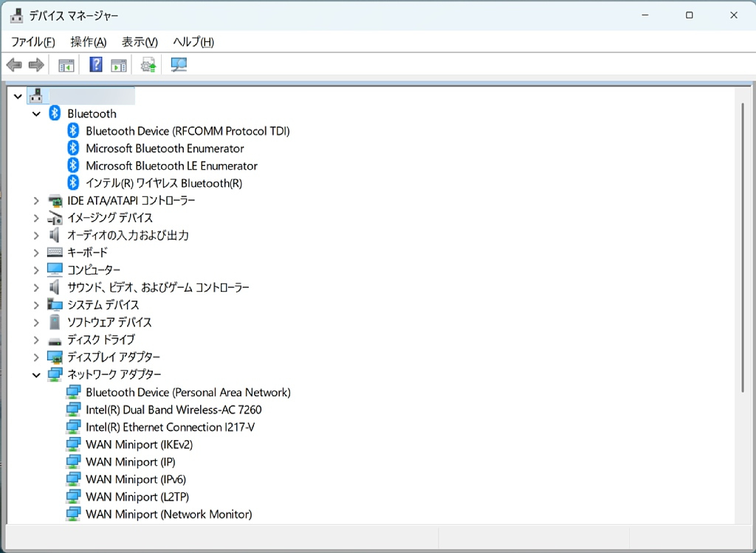Click the Device Manager title bar icon
756x553 pixels.
(x=17, y=16)
